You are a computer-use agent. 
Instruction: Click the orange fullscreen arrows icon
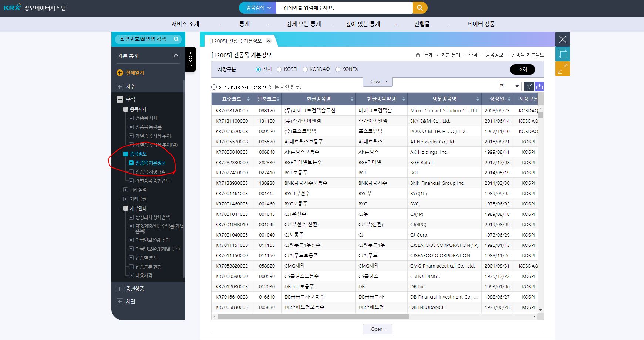pos(563,69)
